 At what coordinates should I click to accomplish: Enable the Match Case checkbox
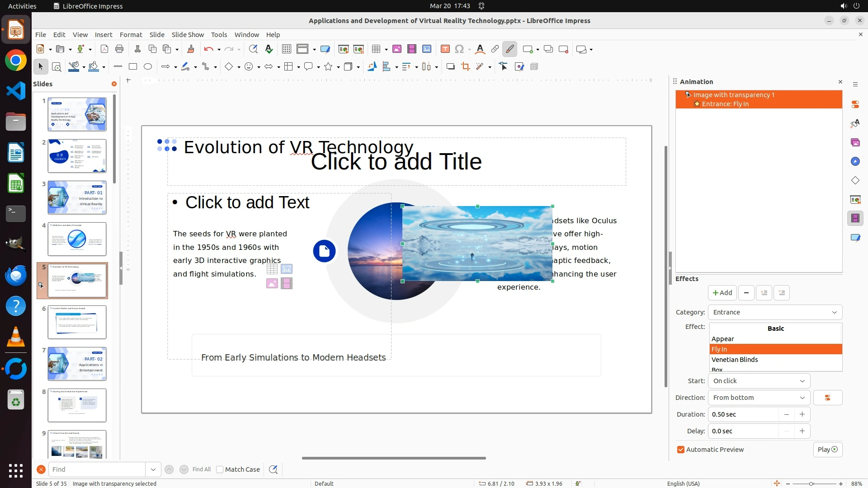tap(220, 469)
